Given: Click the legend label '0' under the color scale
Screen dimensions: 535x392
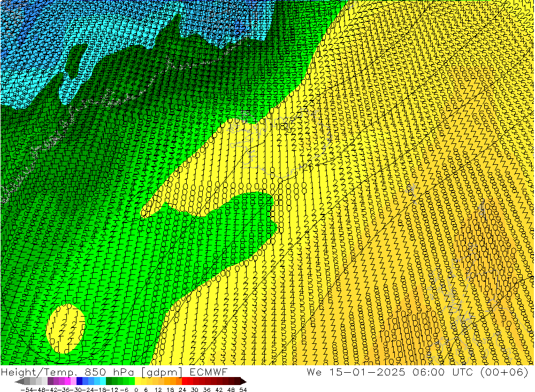Looking at the screenshot, I should 136,390.
